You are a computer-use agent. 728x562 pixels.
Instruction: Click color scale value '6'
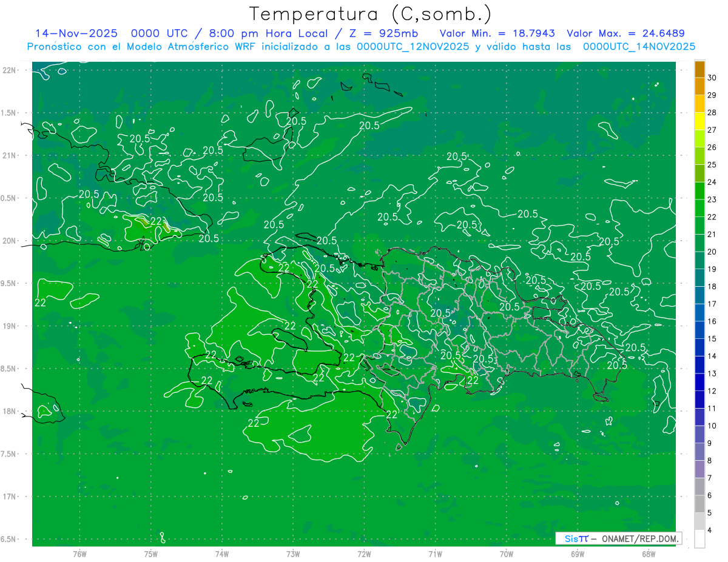click(710, 496)
